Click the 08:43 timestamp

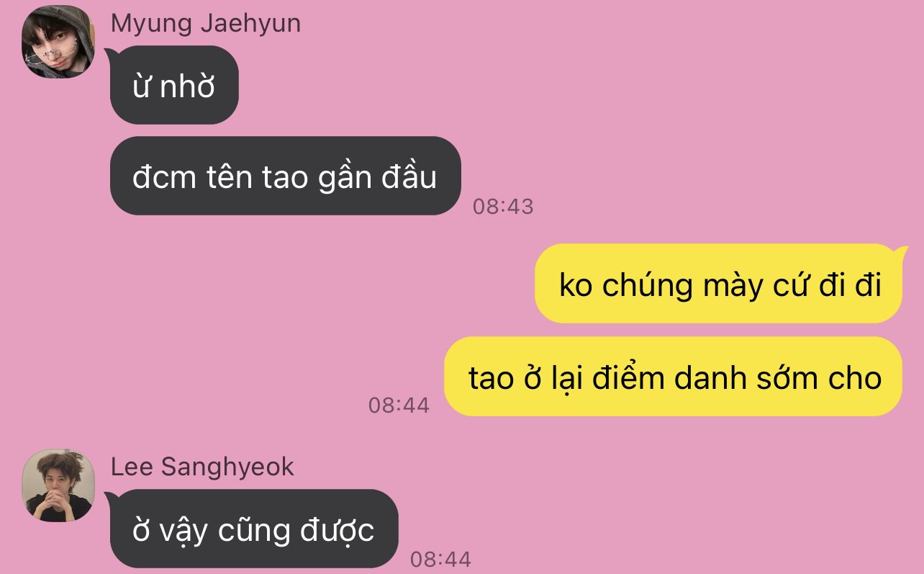(503, 207)
